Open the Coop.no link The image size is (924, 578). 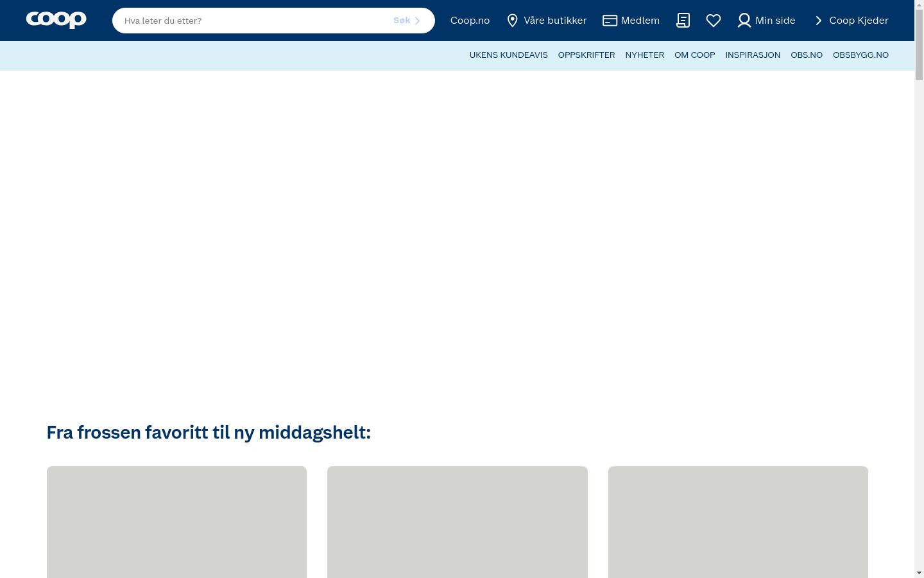[x=470, y=21]
